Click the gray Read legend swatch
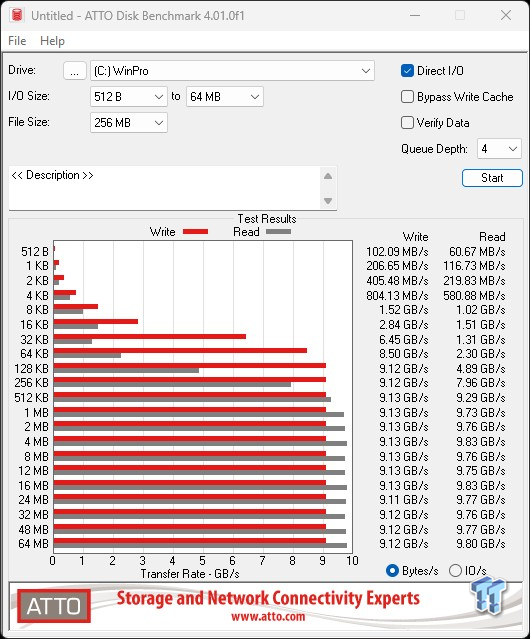The width and height of the screenshot is (530, 639). [x=278, y=231]
